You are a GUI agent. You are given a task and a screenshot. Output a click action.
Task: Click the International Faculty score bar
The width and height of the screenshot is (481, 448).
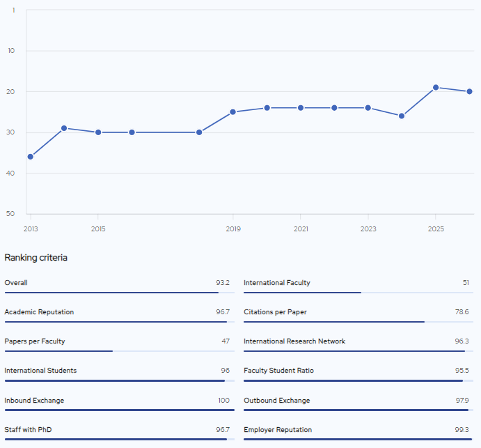(x=358, y=293)
